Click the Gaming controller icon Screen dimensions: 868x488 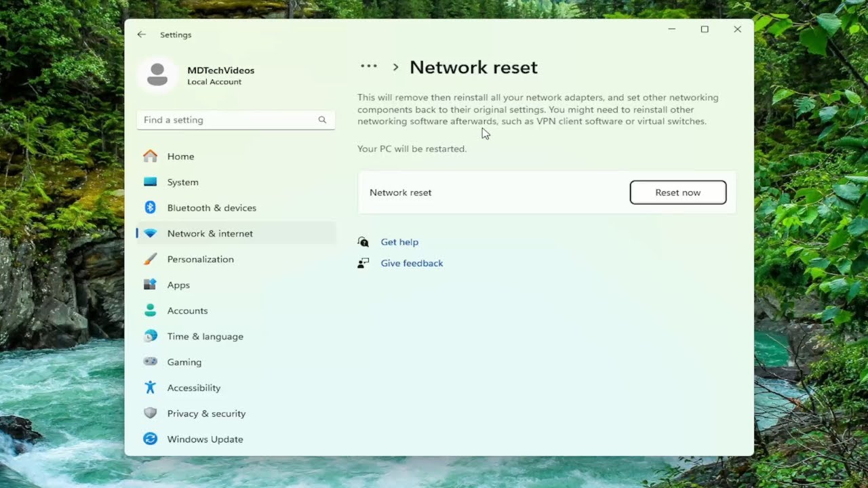(x=151, y=362)
